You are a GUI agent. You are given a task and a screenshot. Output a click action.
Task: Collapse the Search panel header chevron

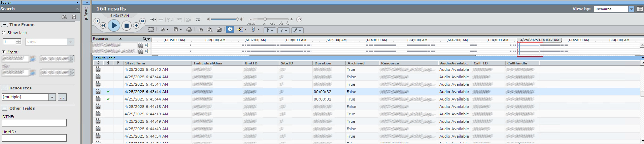[x=77, y=9]
